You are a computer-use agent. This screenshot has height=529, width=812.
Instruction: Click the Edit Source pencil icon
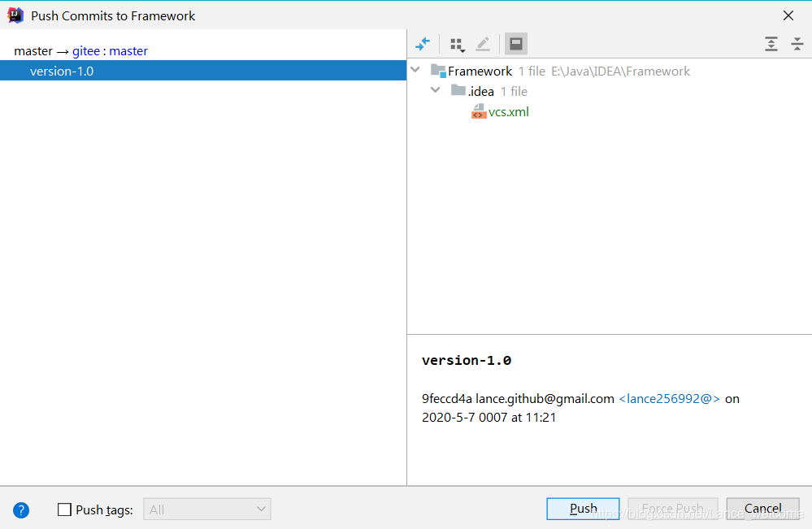pos(483,44)
